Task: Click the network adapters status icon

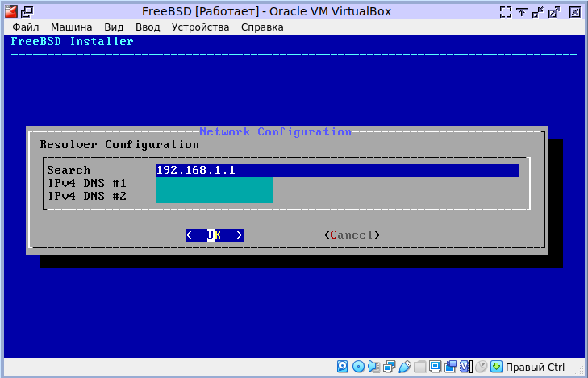Action: (390, 367)
